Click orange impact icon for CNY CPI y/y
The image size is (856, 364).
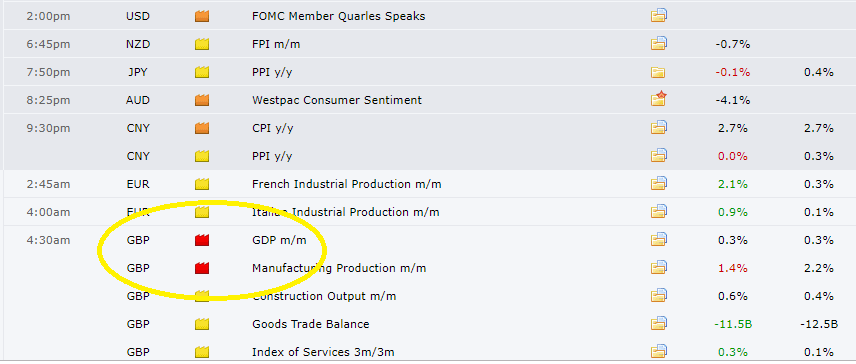[x=202, y=128]
